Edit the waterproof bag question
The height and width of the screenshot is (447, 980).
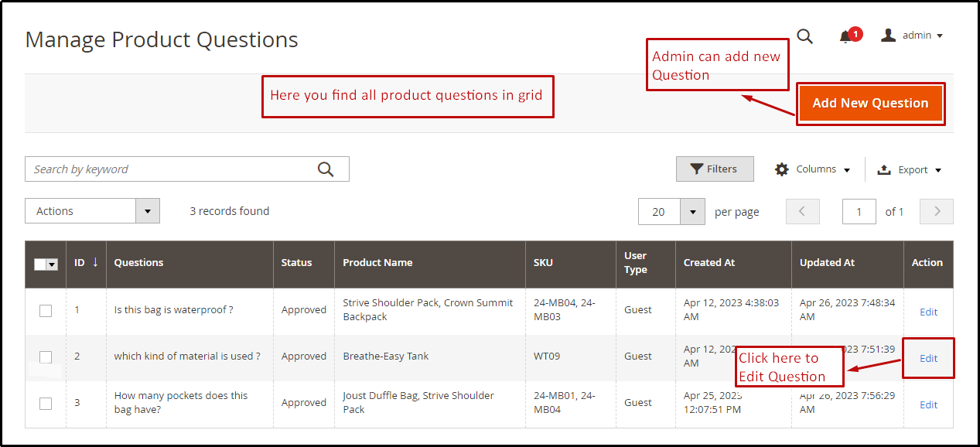point(927,311)
